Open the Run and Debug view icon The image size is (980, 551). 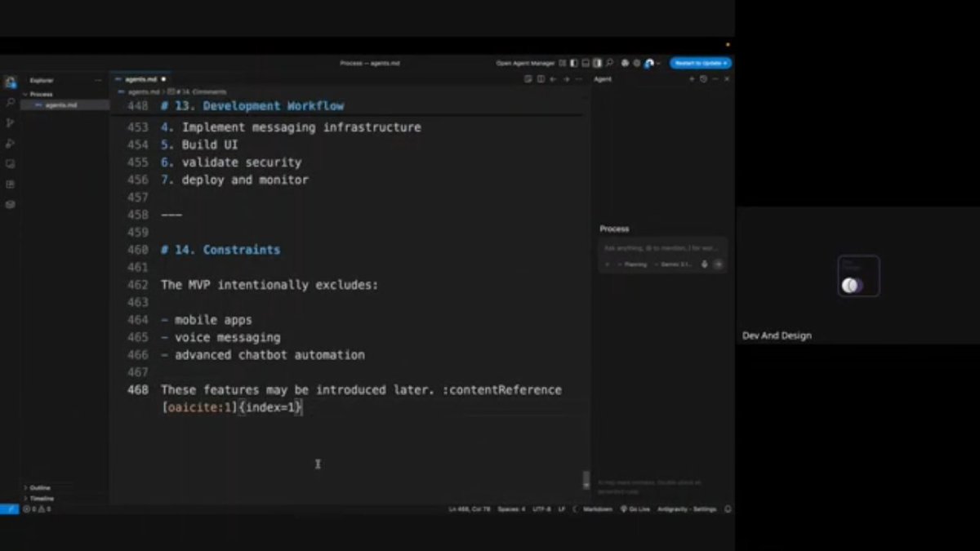click(x=10, y=143)
